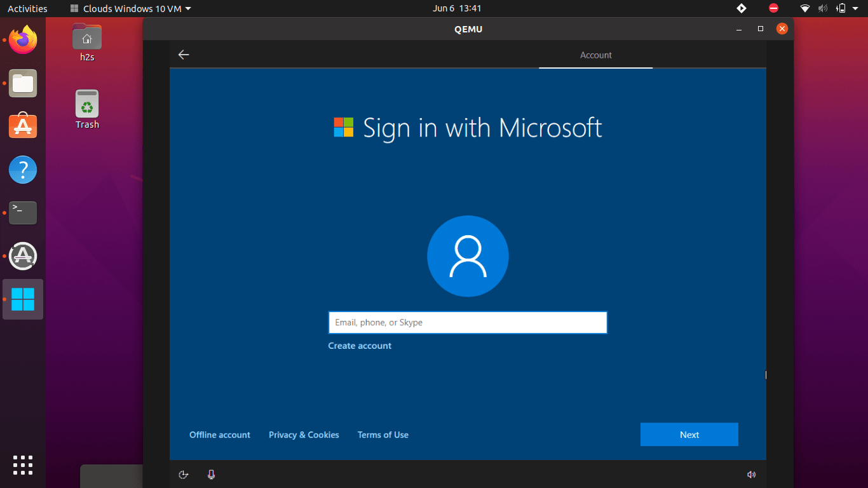Select the blue user avatar icon
The image size is (868, 488).
[x=468, y=255]
